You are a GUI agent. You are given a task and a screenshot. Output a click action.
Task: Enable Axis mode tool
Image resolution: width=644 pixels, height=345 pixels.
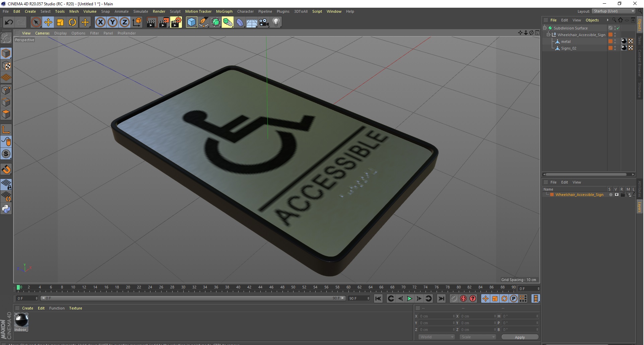click(6, 130)
